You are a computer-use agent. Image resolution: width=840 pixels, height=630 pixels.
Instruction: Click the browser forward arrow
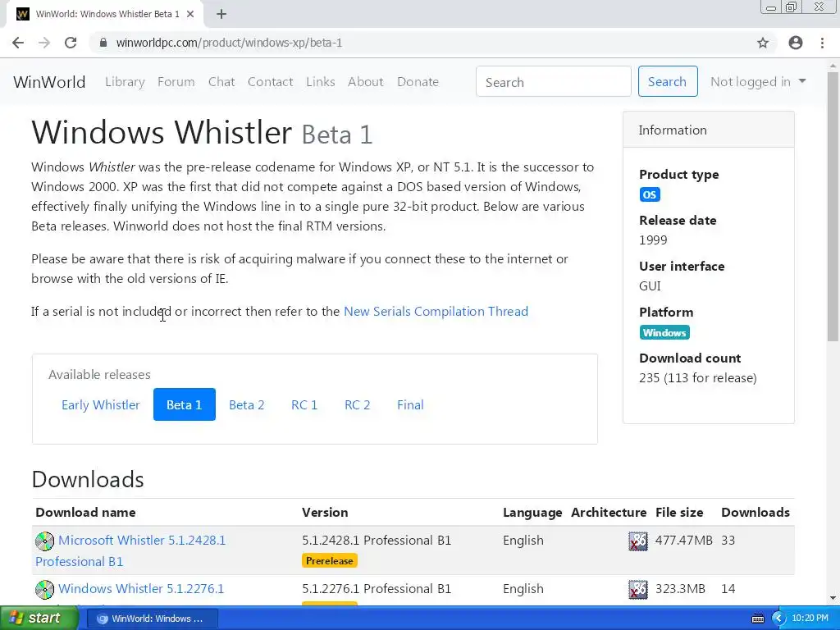(44, 43)
